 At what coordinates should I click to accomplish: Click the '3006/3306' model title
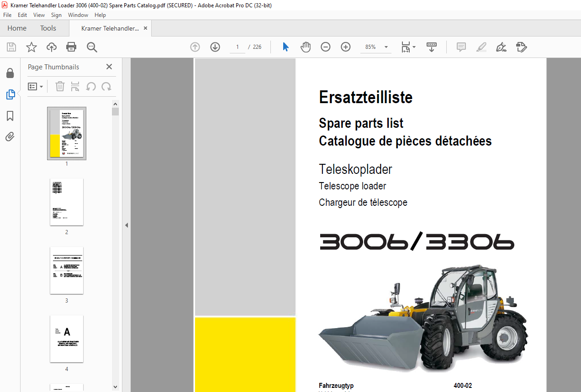pyautogui.click(x=417, y=242)
